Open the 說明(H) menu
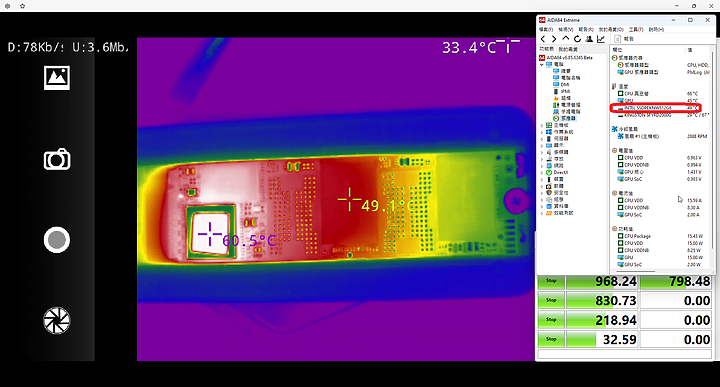This screenshot has width=720, height=387. [656, 29]
